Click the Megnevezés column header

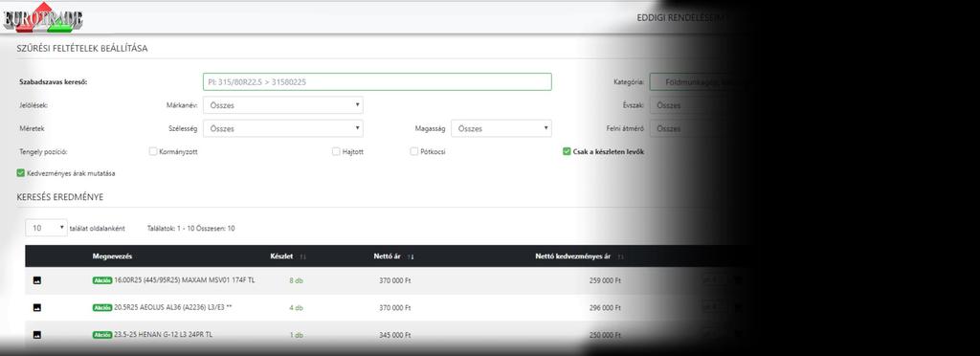tap(112, 256)
